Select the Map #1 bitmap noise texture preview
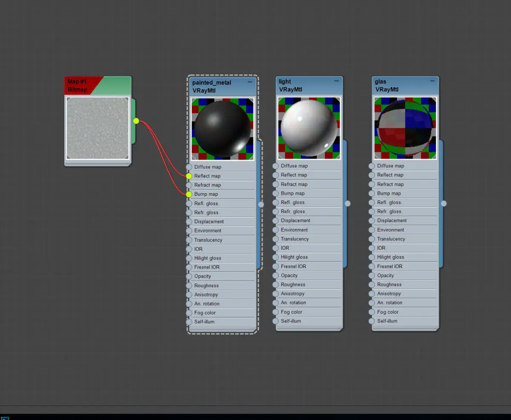Screen dimensions: 511x420 click(x=98, y=128)
